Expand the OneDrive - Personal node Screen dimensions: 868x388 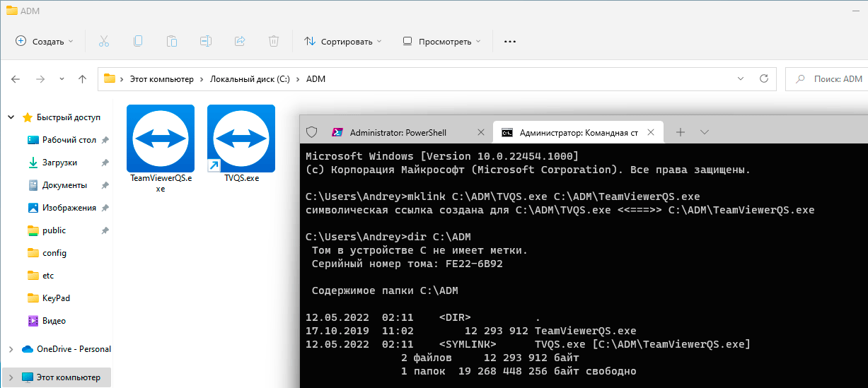tap(11, 349)
